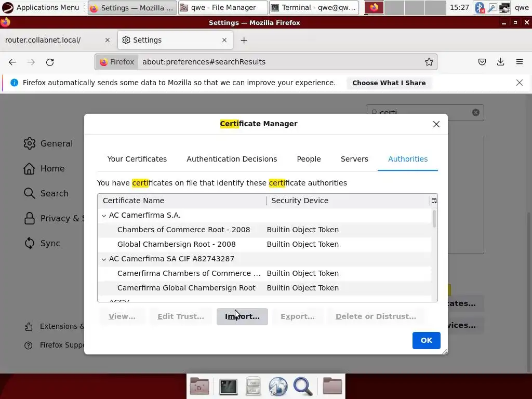Launch terminal from the dock
The image size is (532, 399).
[x=228, y=387]
